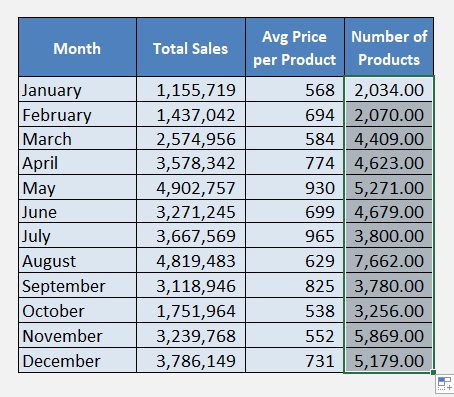Click the March average price 584 cell
The height and width of the screenshot is (397, 454).
[x=295, y=138]
